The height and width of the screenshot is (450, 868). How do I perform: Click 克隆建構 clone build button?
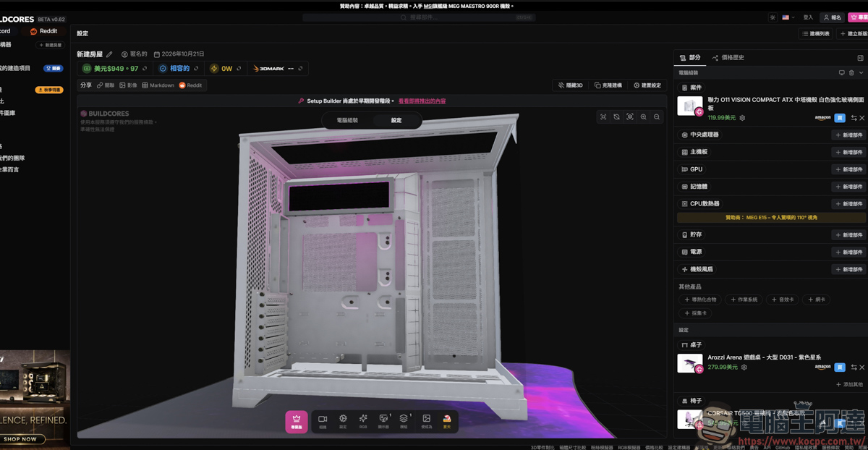(608, 85)
